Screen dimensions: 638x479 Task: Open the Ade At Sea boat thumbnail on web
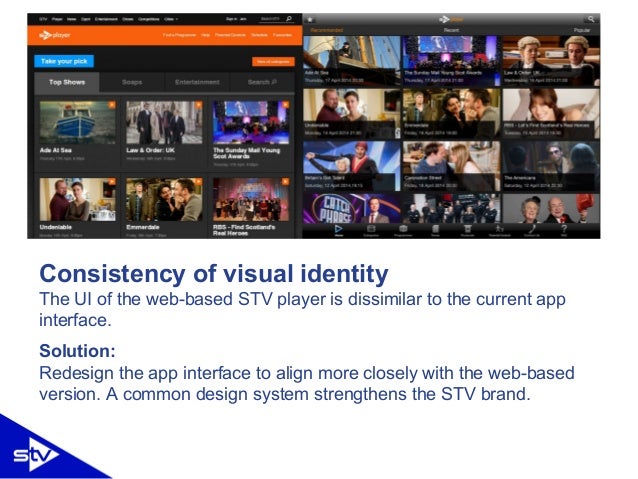(x=77, y=122)
